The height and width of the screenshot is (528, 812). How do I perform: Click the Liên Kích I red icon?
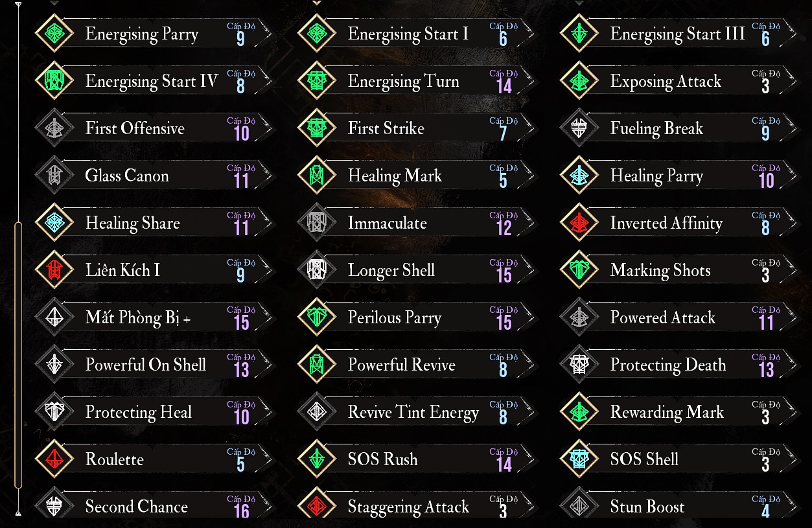tap(54, 270)
